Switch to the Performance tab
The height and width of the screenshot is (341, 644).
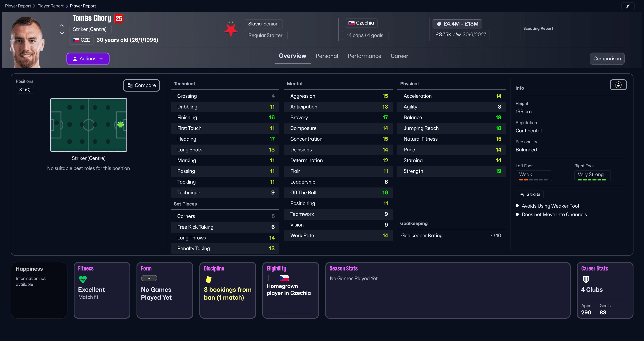pyautogui.click(x=364, y=56)
